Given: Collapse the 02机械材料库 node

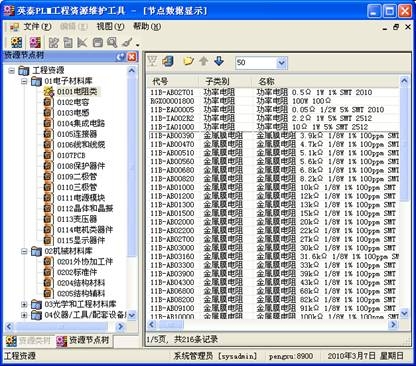Looking at the screenshot, I should pyautogui.click(x=24, y=251).
